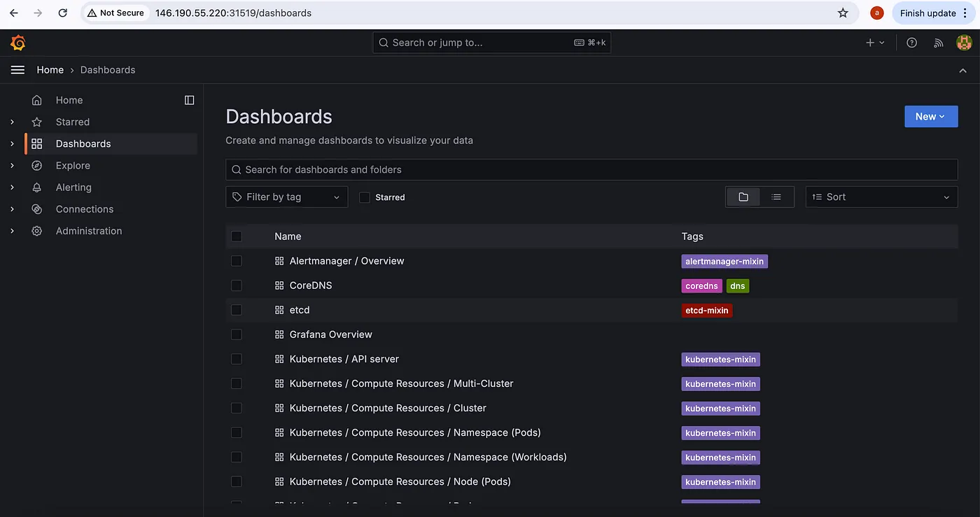The height and width of the screenshot is (517, 980).
Task: Open Compute Resources / Namespace (Pods) dashboard
Action: (415, 432)
